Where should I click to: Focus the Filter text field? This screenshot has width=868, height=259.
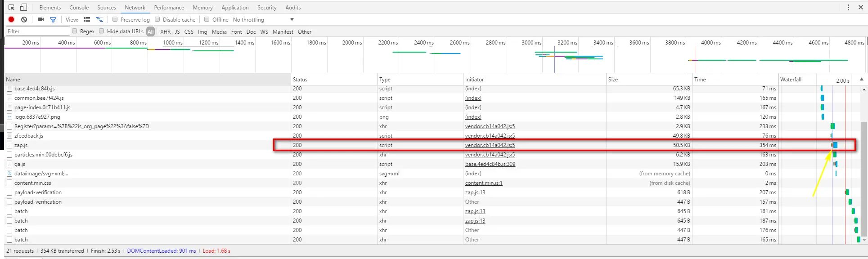[38, 31]
